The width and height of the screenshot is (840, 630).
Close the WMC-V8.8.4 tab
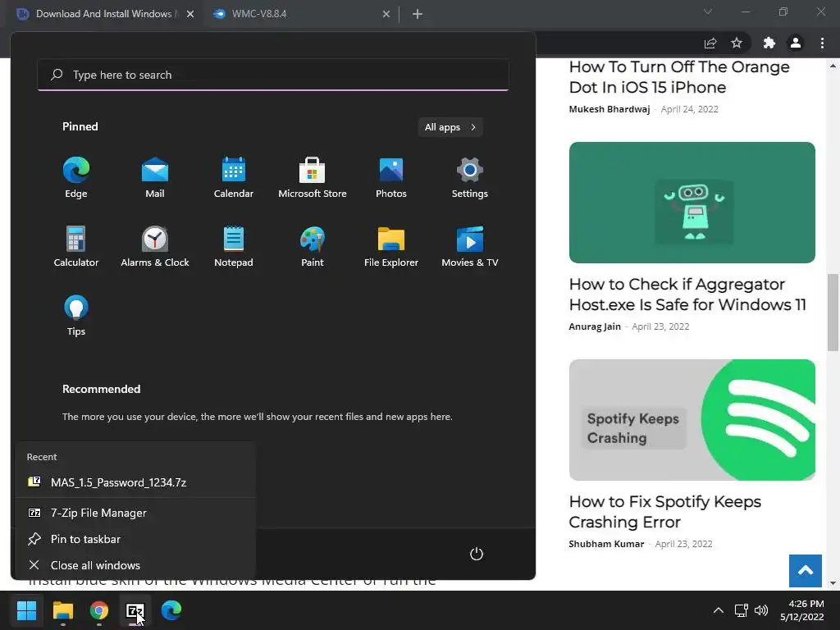tap(386, 14)
